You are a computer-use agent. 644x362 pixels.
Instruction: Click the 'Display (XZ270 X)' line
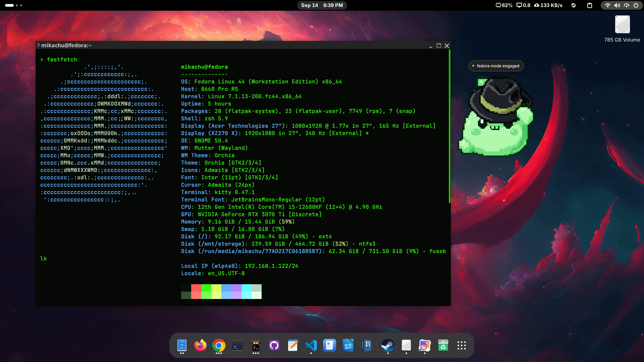coord(275,133)
